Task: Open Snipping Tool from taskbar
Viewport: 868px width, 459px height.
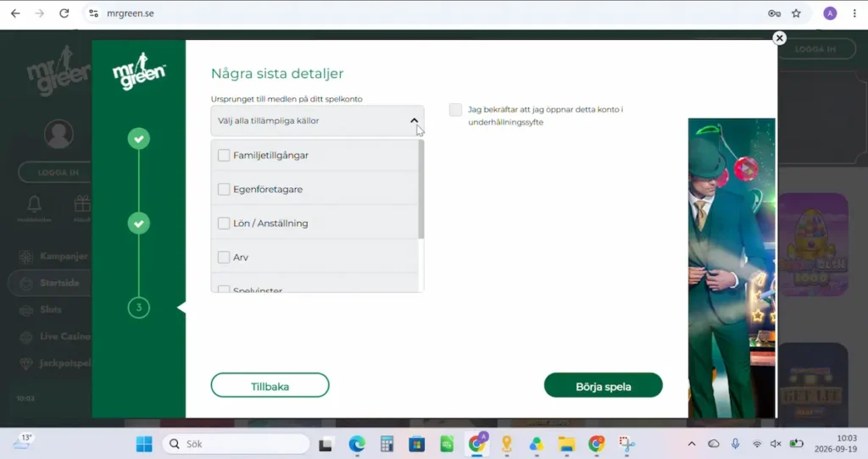Action: coord(626,444)
